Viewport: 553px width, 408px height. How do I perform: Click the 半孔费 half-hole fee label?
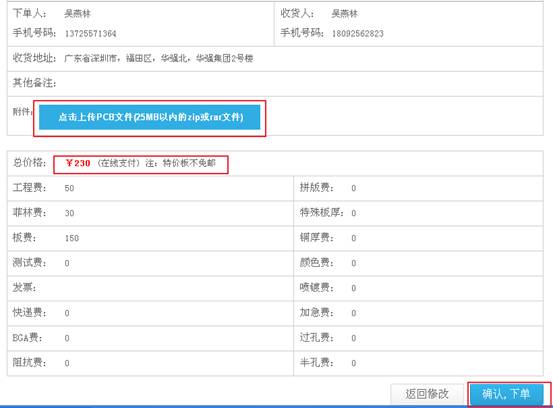[316, 363]
